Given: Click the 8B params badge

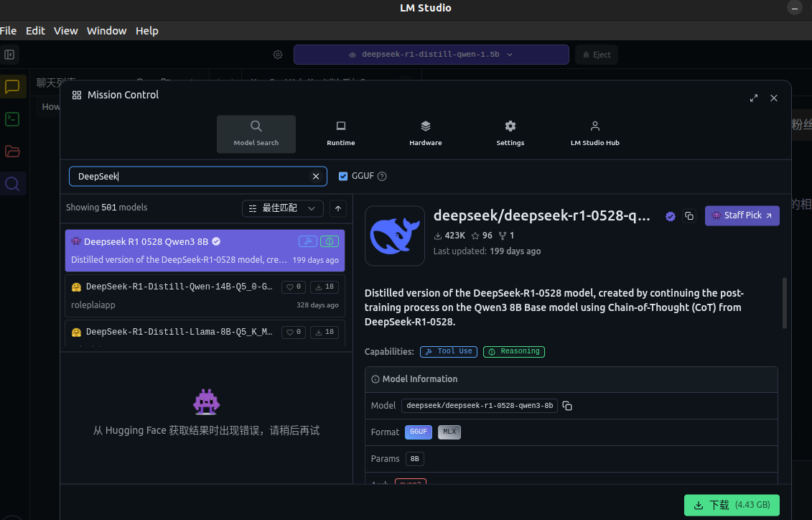Looking at the screenshot, I should pyautogui.click(x=415, y=459).
